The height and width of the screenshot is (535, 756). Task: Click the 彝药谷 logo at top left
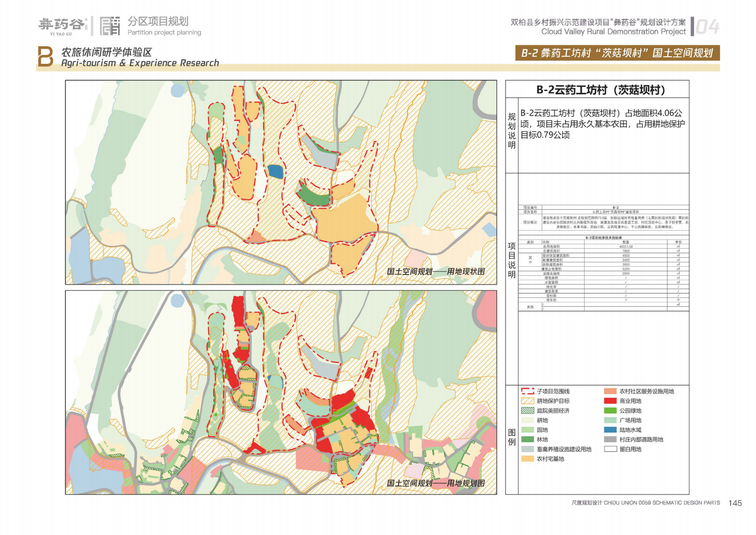point(62,26)
